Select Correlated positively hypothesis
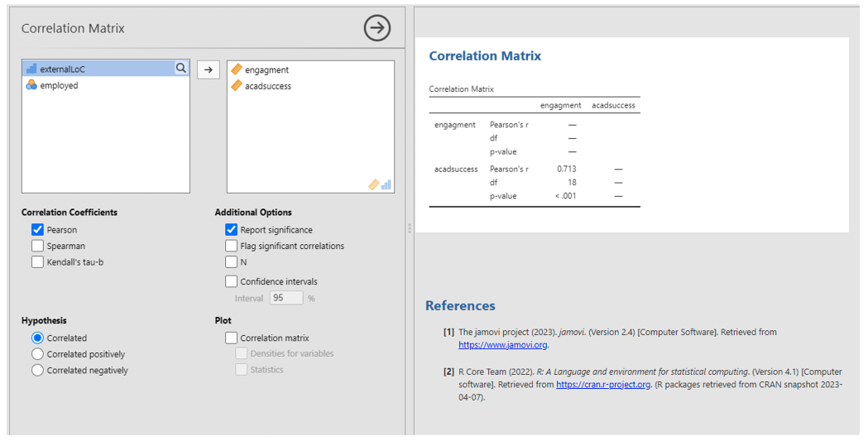This screenshot has height=441, width=868. pyautogui.click(x=37, y=354)
